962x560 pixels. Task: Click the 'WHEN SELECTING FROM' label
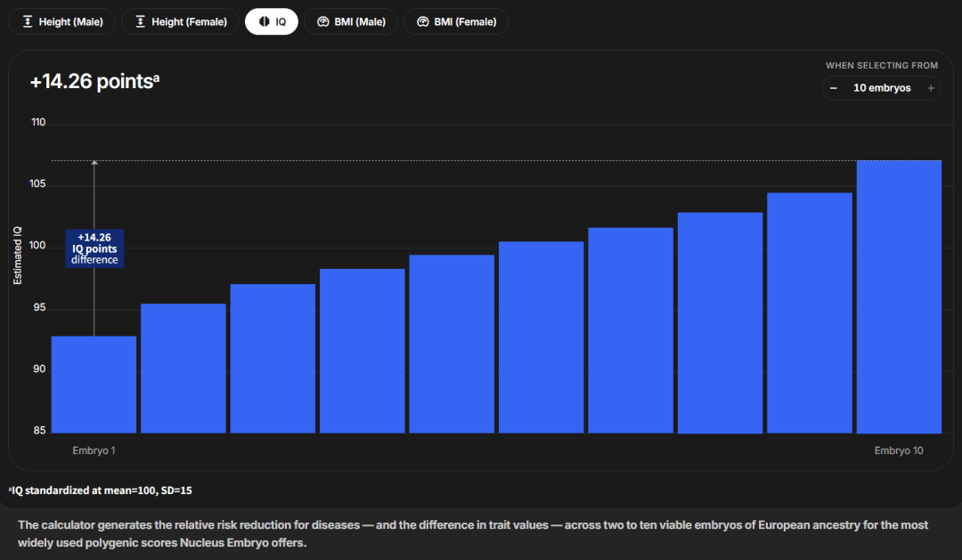(882, 65)
